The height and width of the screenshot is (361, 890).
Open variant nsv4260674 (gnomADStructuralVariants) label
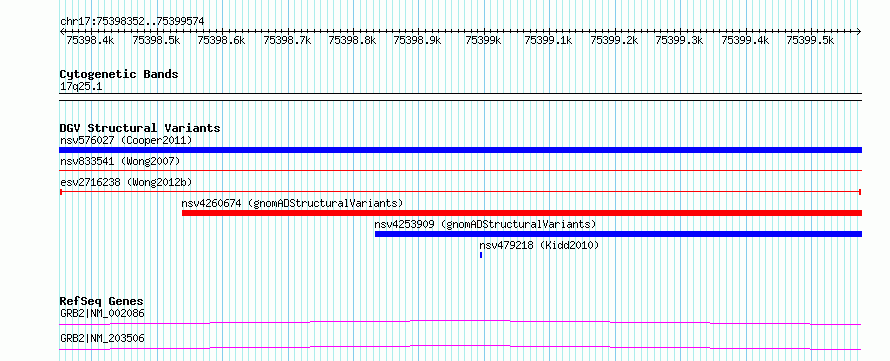pos(292,203)
